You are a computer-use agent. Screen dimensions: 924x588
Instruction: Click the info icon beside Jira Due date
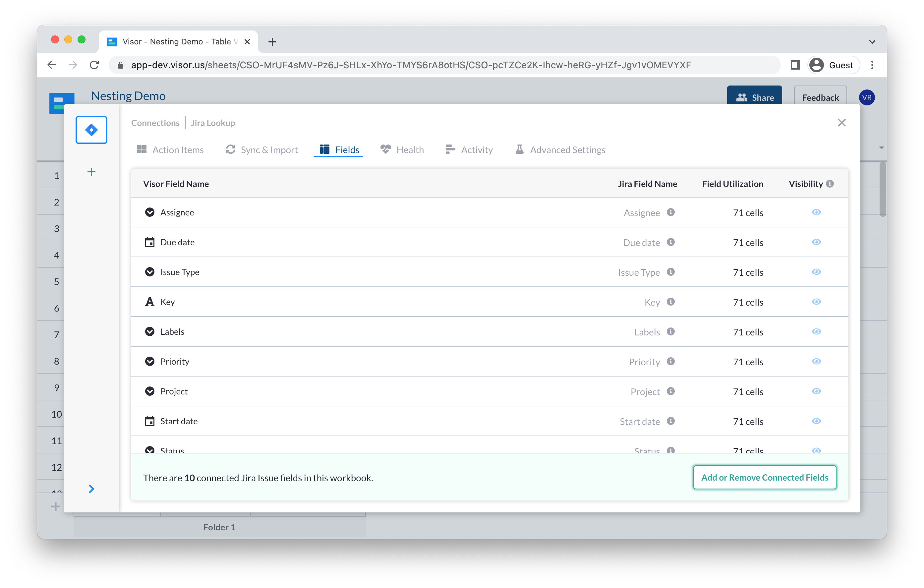click(670, 242)
